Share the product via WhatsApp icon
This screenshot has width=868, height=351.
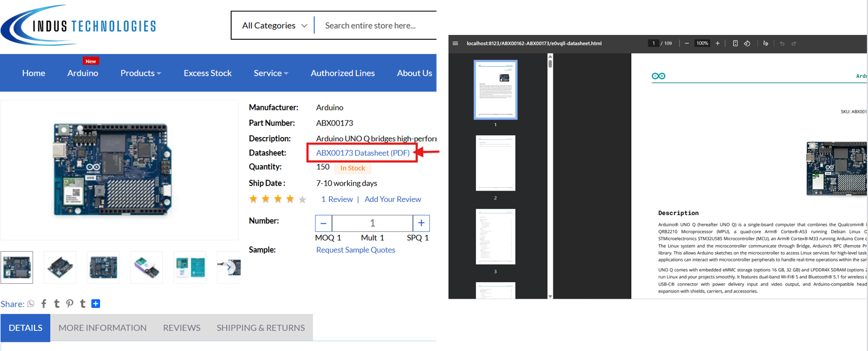pos(31,304)
